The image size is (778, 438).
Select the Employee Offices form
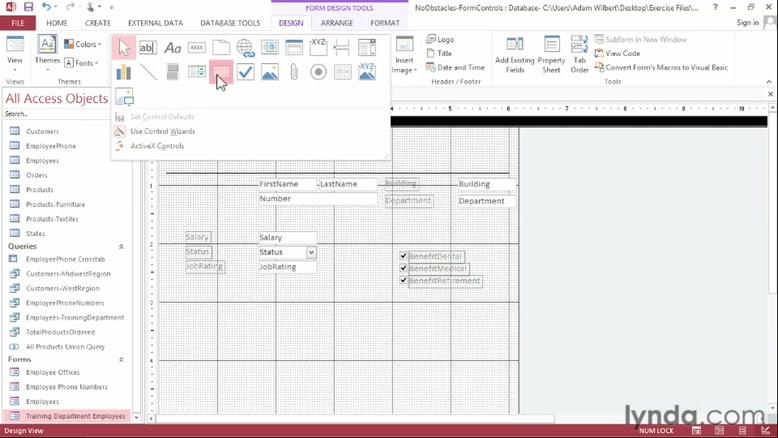pyautogui.click(x=53, y=373)
